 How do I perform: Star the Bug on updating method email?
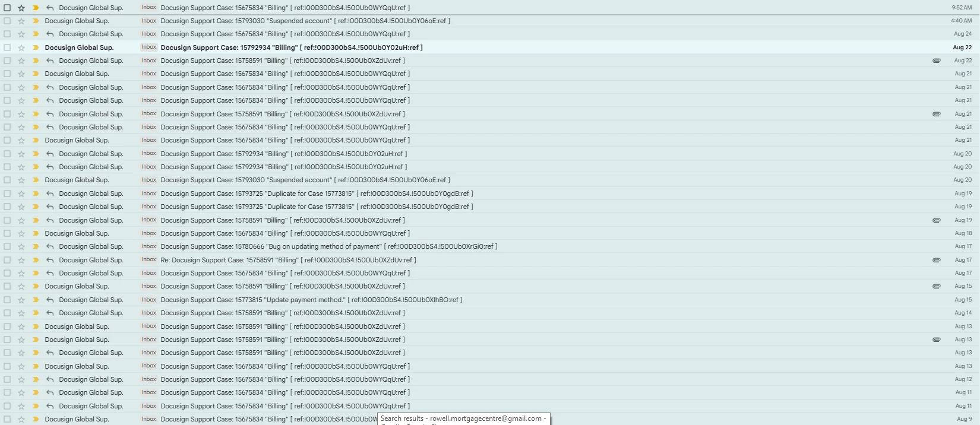click(x=21, y=246)
